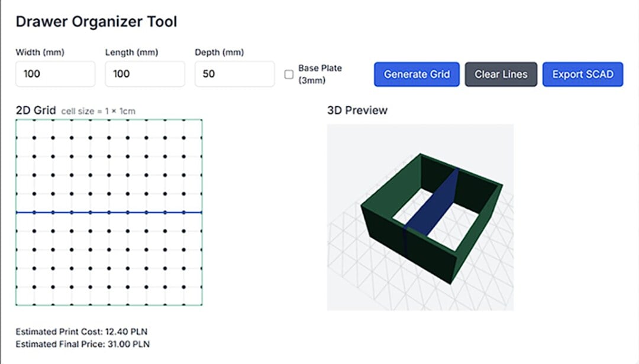The image size is (639, 364).
Task: Select the Depth (mm) field showing 50
Action: (234, 74)
